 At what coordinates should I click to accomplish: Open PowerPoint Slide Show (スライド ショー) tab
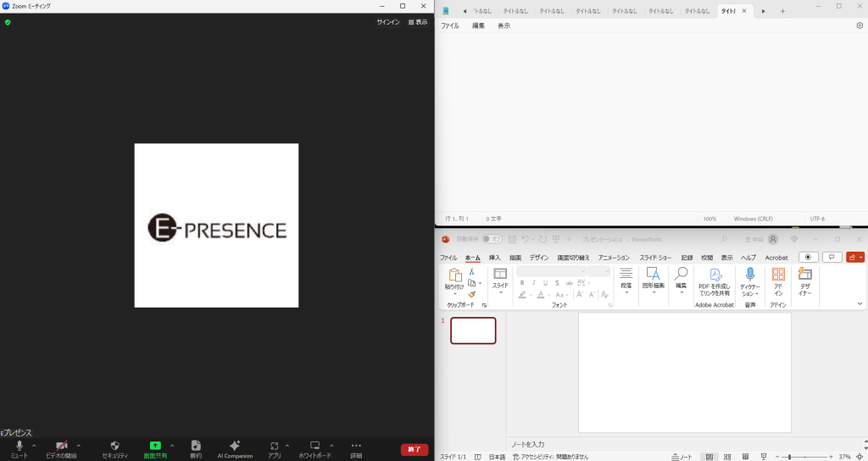[655, 258]
